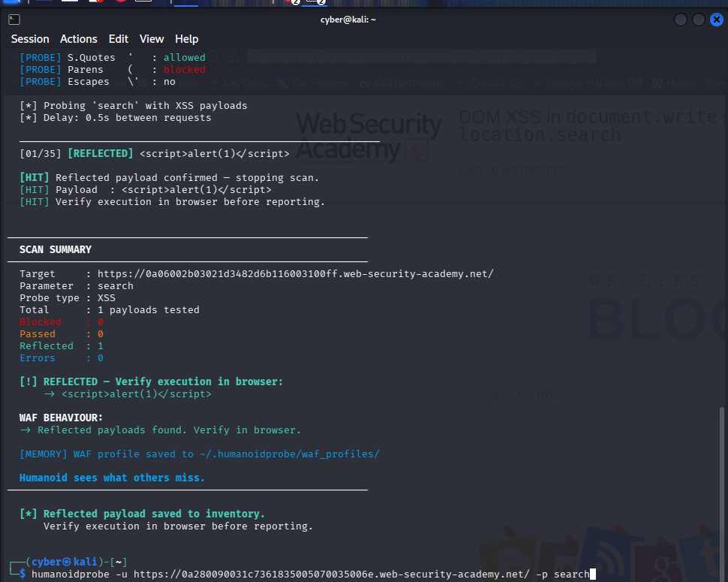Click the 'SCAN SUMMARY' heading
Viewport: 728px width, 582px height.
click(56, 250)
